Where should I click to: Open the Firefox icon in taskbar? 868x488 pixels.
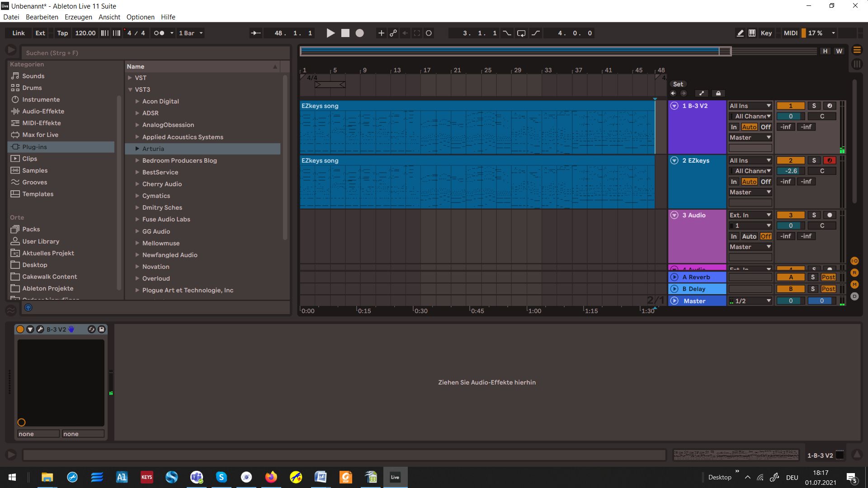point(271,477)
